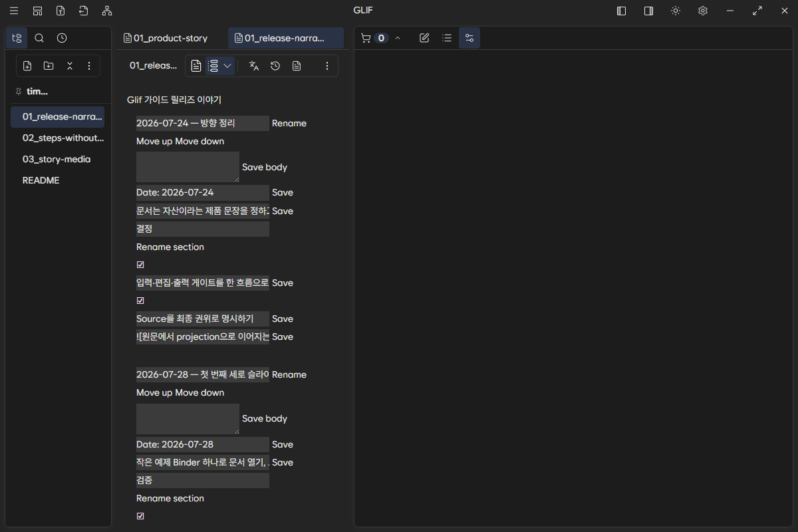Open the hierarchy diagram icon in title bar
The height and width of the screenshot is (532, 798).
107,11
